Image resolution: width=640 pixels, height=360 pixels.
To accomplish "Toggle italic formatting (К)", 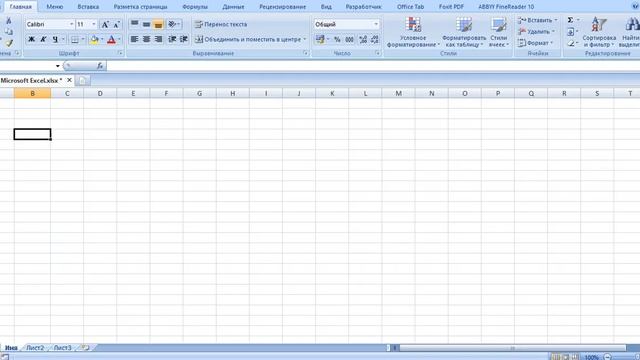I will pyautogui.click(x=43, y=40).
